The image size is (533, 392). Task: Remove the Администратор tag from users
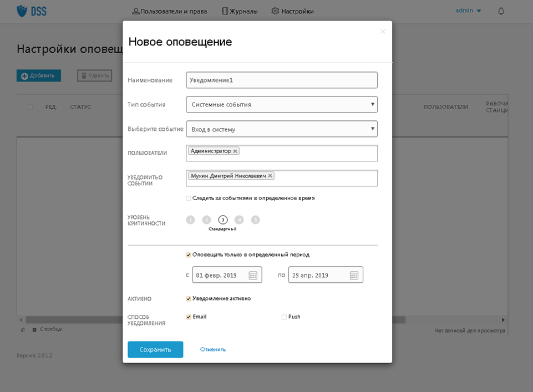tap(236, 151)
